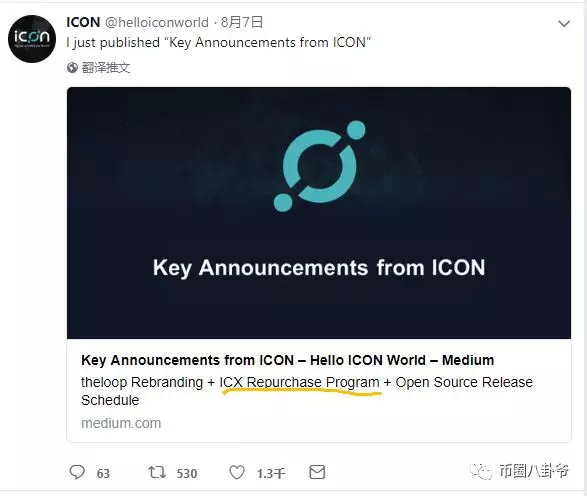Retweet using the retweet arrows icon
The image size is (587, 496).
157,472
